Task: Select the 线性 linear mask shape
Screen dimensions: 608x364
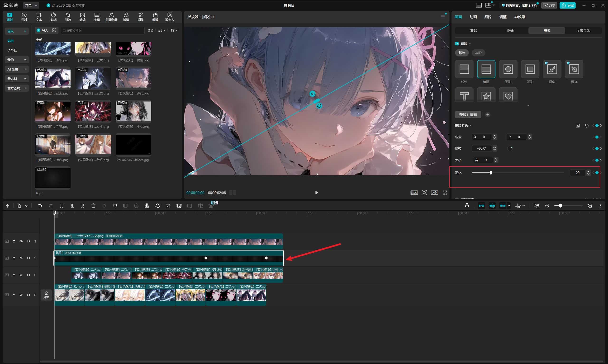Action: click(x=464, y=69)
